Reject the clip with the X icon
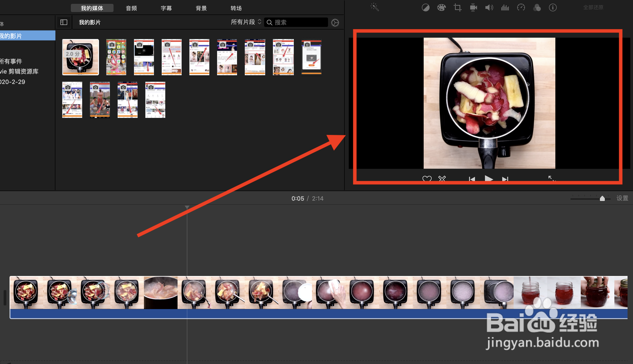633x364 pixels. pos(442,179)
